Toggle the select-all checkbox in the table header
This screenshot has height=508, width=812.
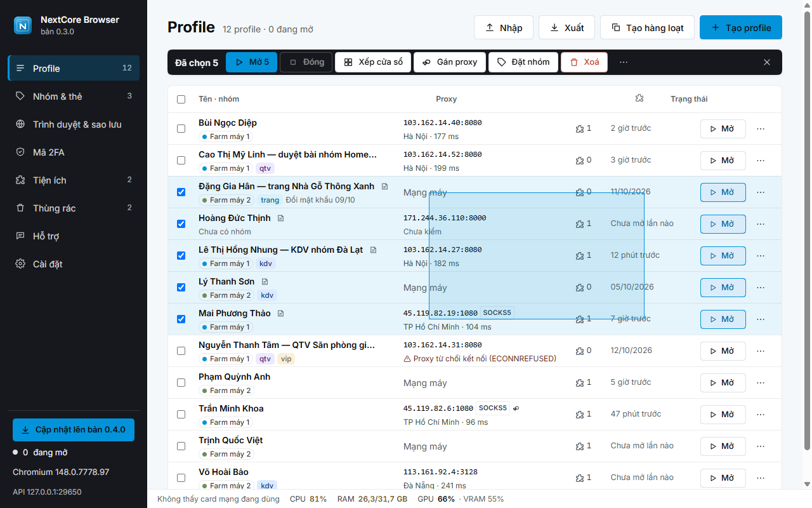coord(181,99)
